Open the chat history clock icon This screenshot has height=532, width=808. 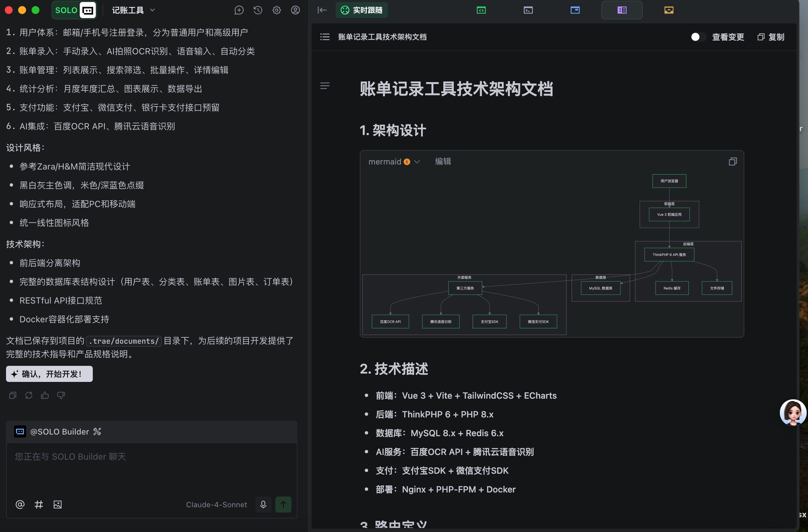click(x=258, y=10)
